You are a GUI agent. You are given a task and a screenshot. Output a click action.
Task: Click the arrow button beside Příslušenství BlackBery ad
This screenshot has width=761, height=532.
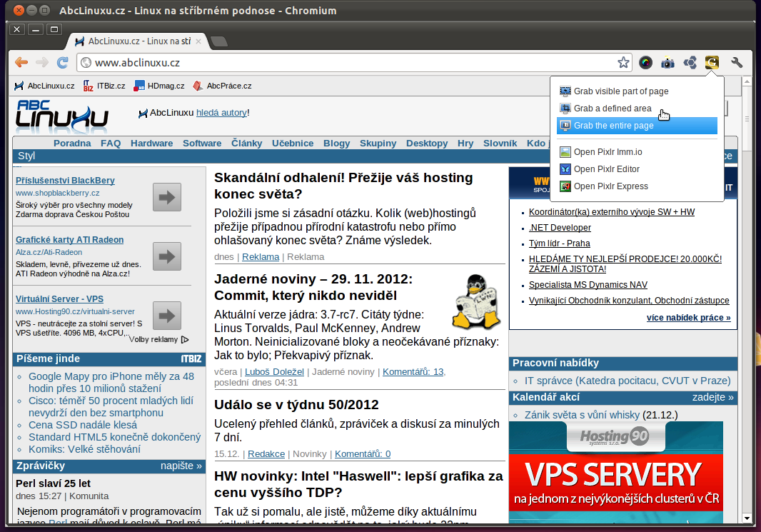click(x=167, y=197)
